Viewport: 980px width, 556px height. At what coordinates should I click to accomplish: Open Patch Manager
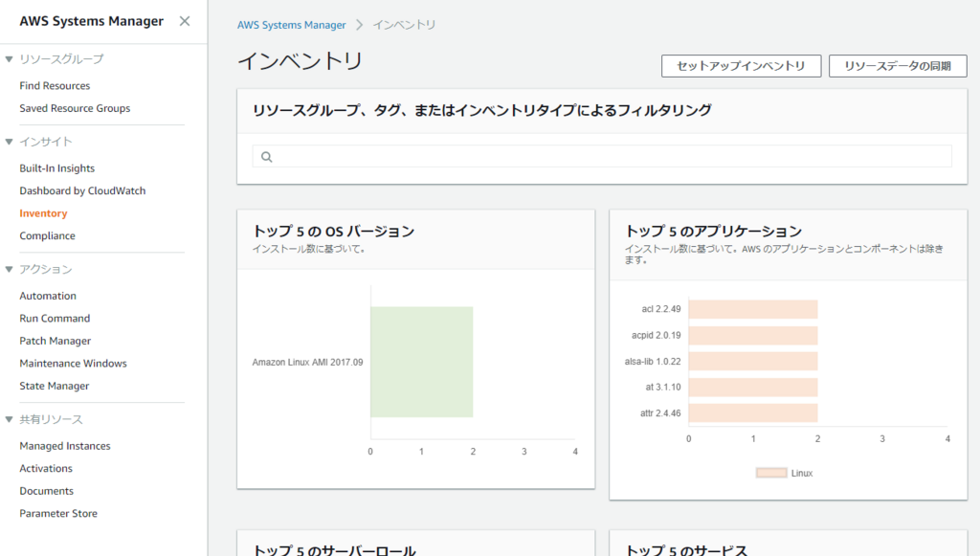click(x=55, y=341)
